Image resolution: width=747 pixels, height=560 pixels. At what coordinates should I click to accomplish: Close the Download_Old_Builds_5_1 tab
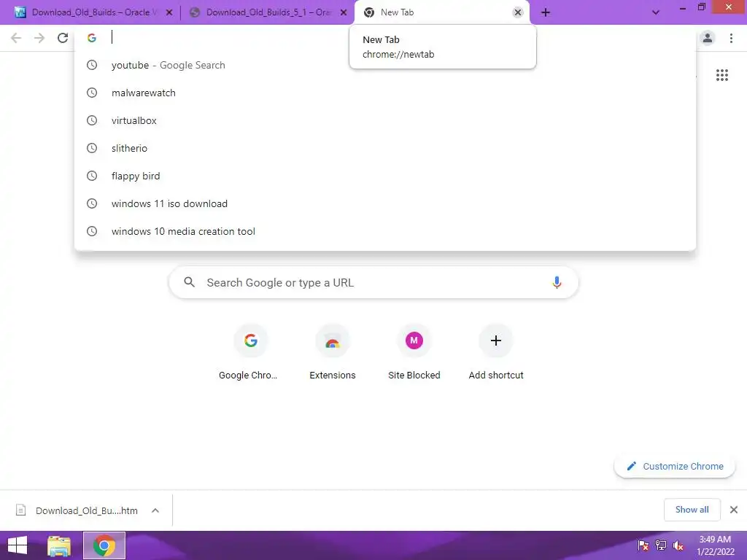(344, 12)
